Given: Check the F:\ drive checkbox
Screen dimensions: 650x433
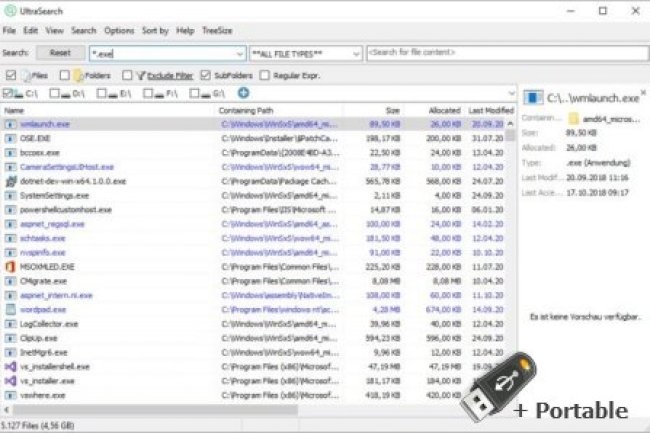Looking at the screenshot, I should coord(148,93).
